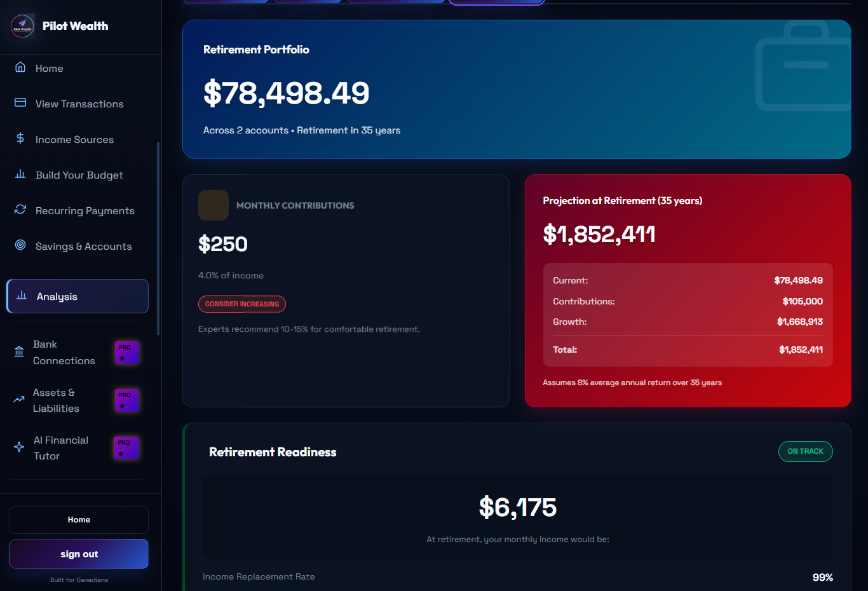Click the $250 monthly contribution amount
This screenshot has height=591, width=868.
point(223,244)
